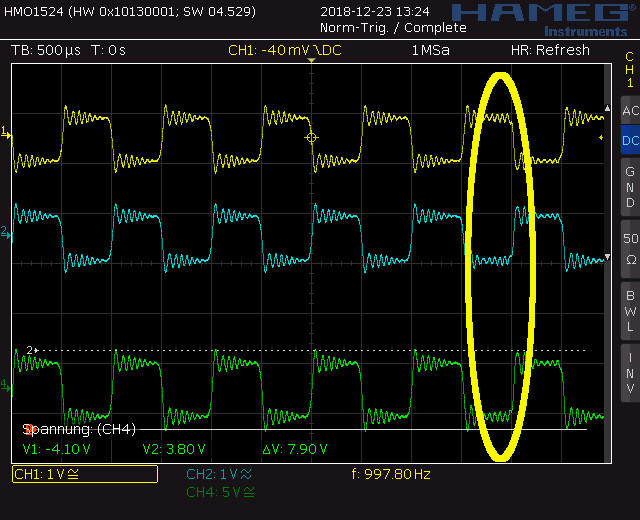Click the T: 0 s trigger offset readout
This screenshot has height=520, width=640.
(x=109, y=51)
